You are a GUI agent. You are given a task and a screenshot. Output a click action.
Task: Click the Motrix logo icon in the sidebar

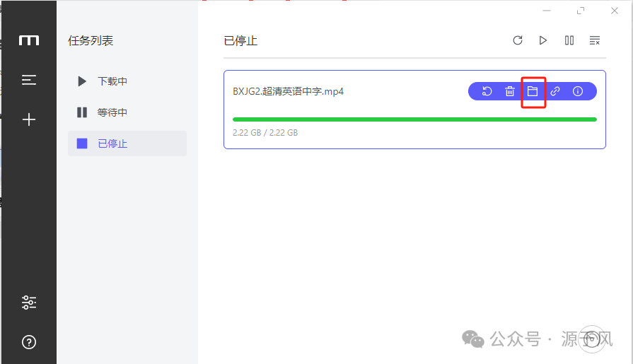(29, 40)
